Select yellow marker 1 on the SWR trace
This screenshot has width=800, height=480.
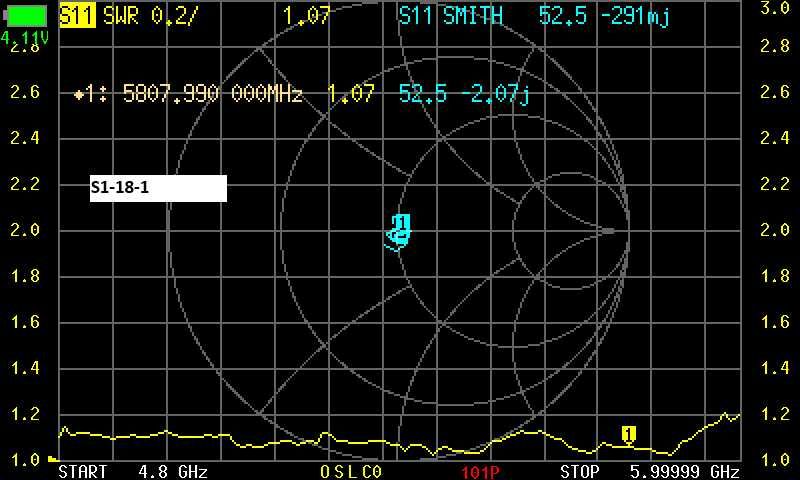(x=629, y=434)
